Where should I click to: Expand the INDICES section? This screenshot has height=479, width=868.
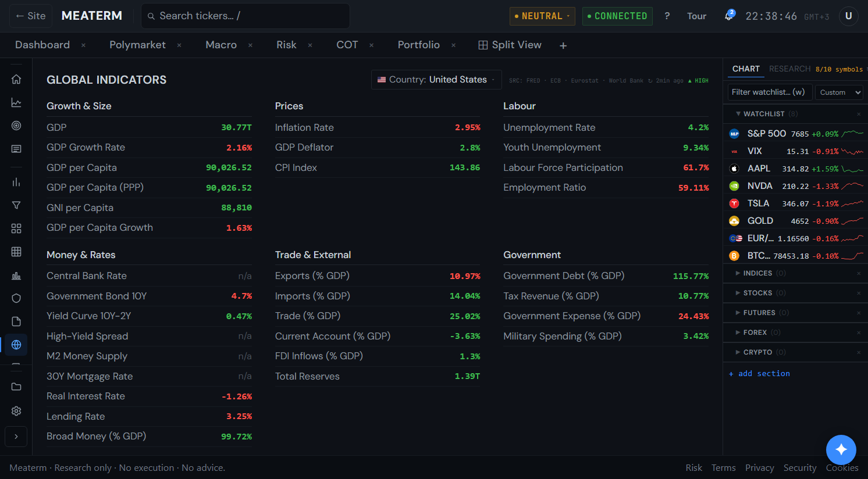(758, 273)
